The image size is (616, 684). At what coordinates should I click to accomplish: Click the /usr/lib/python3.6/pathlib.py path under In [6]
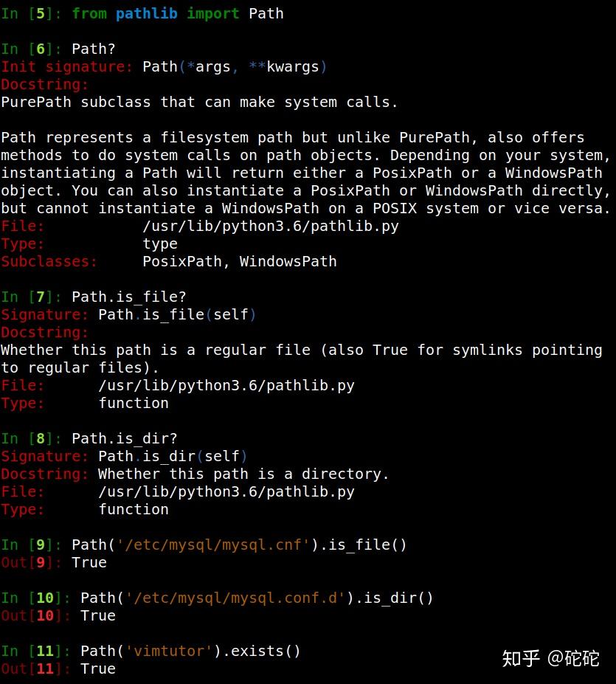point(271,226)
